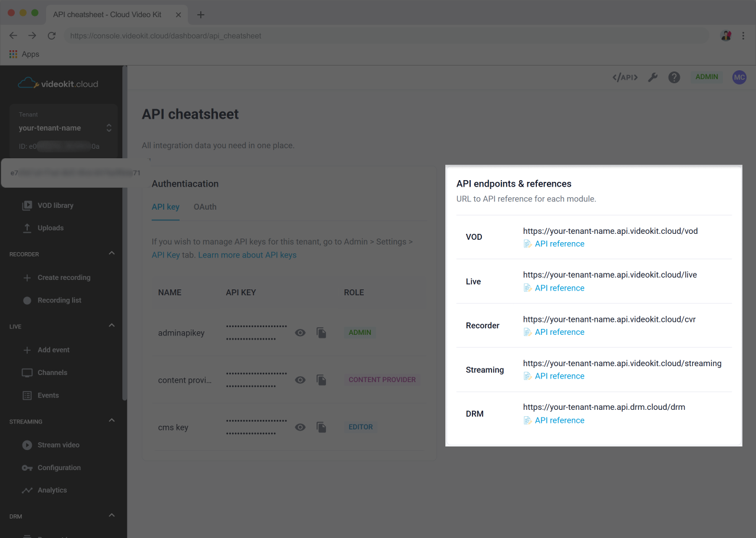Open the tenant selector your-tenant-name
Viewport: 756px width, 538px height.
tap(64, 128)
